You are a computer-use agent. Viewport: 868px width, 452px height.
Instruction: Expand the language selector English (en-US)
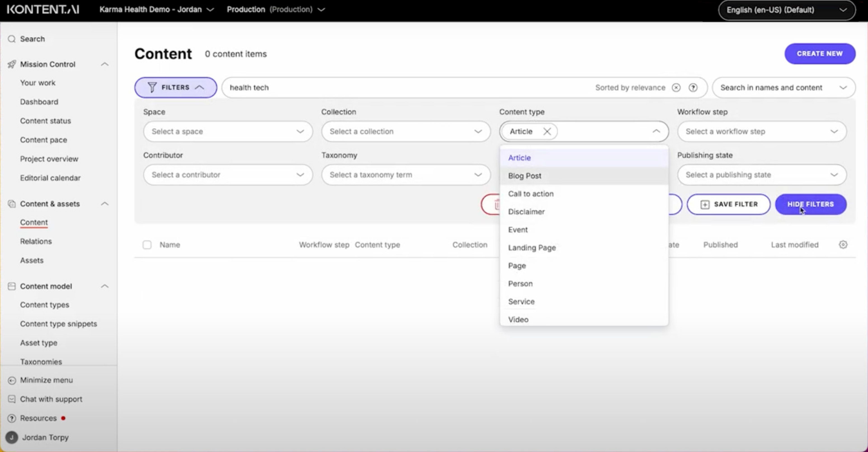coord(786,10)
